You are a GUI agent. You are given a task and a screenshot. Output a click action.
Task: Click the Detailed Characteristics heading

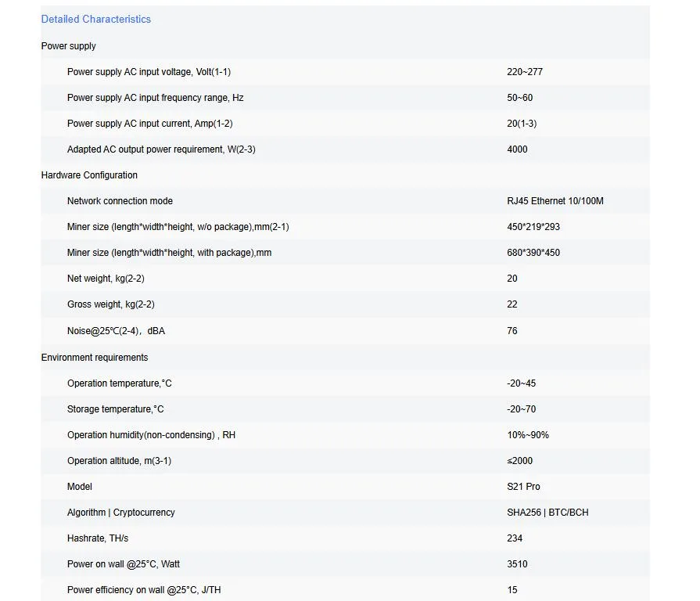tap(96, 20)
